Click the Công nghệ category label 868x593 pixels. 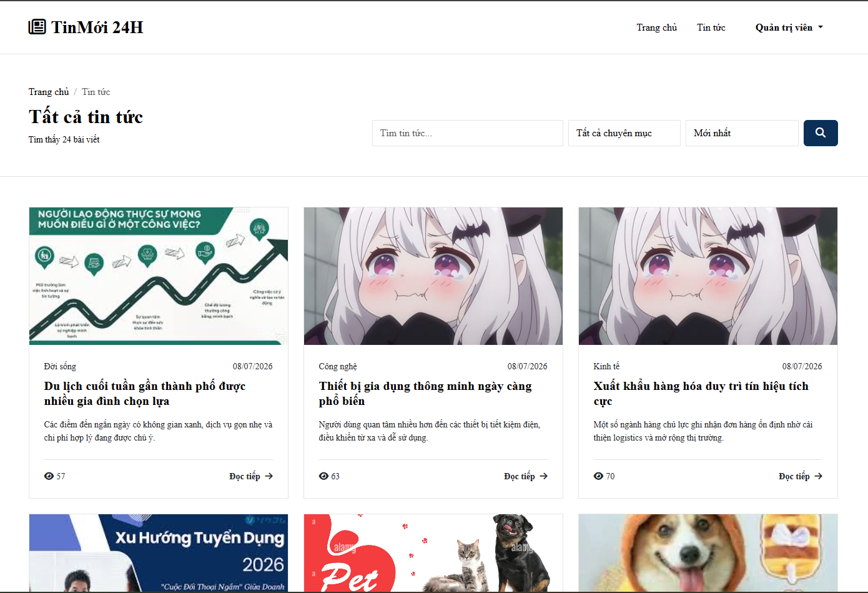[x=338, y=366]
